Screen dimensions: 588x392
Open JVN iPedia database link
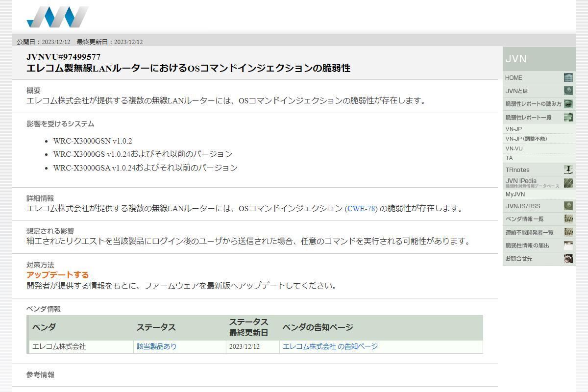[539, 183]
